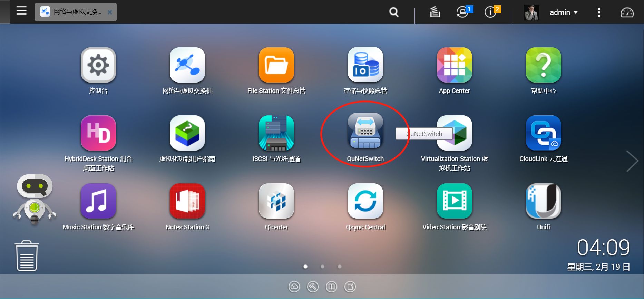This screenshot has height=299, width=644.
Task: Select the second desktop page dot
Action: coord(322,267)
